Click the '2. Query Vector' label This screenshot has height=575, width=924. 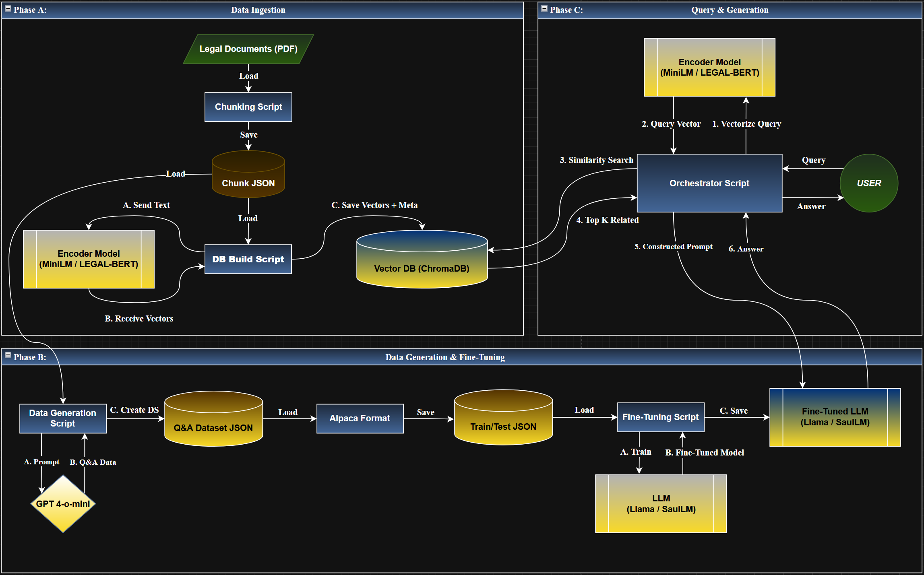coord(671,124)
